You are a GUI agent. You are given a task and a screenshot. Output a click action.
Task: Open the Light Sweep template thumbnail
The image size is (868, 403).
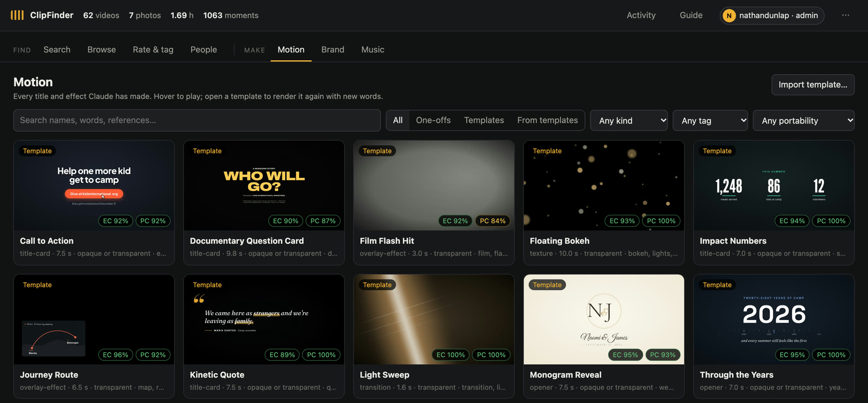click(x=434, y=319)
